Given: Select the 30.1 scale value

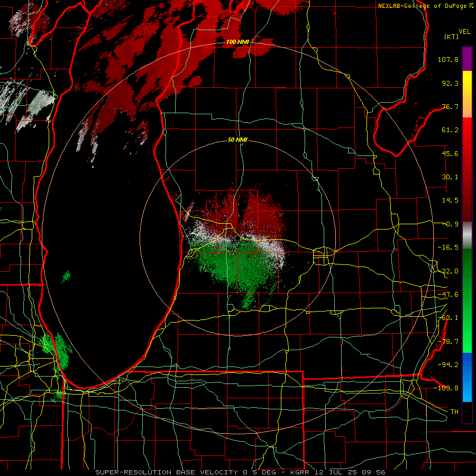Looking at the screenshot, I should (450, 177).
